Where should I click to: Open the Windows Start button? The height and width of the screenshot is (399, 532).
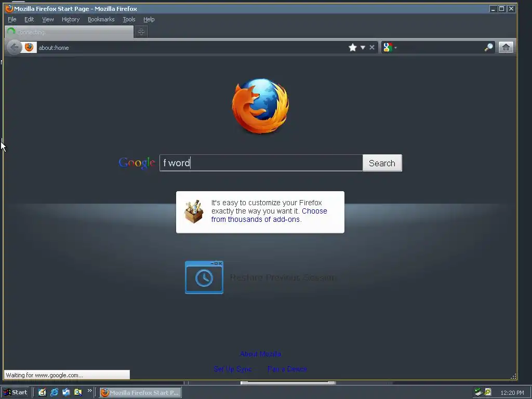pos(15,393)
